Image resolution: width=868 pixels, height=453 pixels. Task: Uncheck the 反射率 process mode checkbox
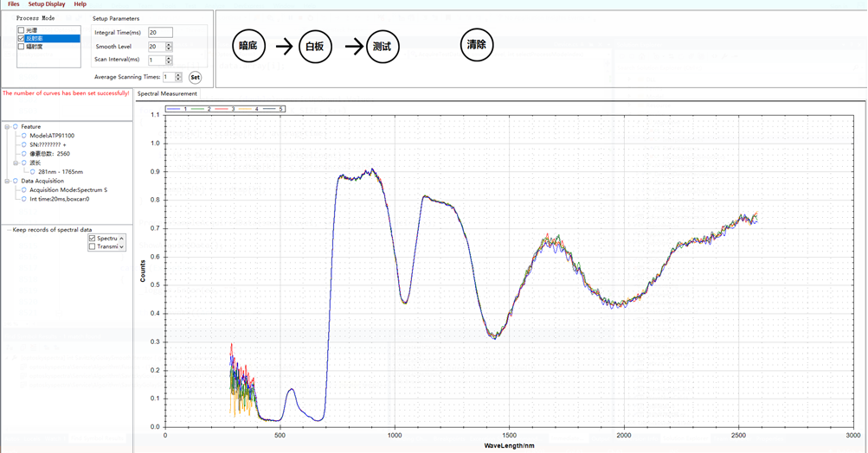pyautogui.click(x=22, y=39)
